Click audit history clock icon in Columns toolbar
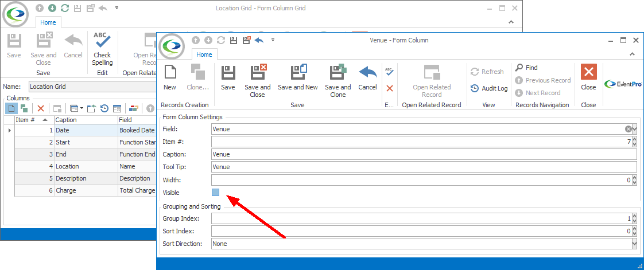This screenshot has height=270, width=644. [104, 109]
